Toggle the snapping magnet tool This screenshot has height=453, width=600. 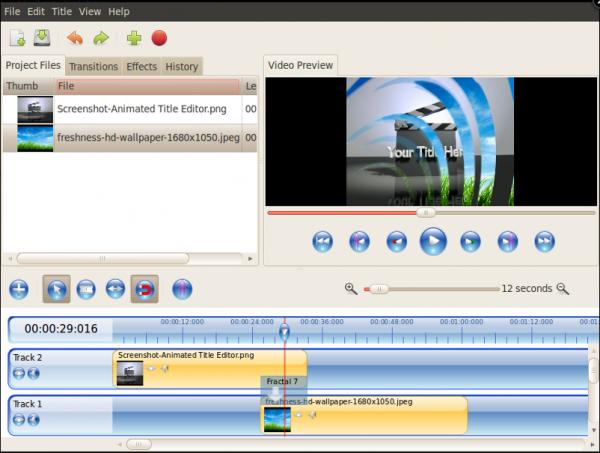(144, 290)
